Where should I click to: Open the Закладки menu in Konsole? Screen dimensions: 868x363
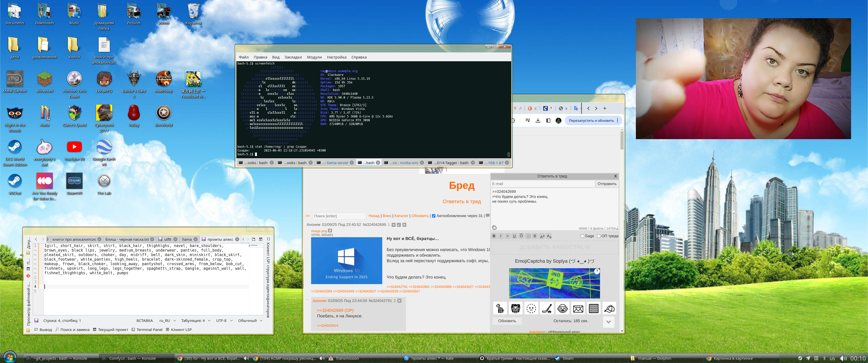point(293,57)
